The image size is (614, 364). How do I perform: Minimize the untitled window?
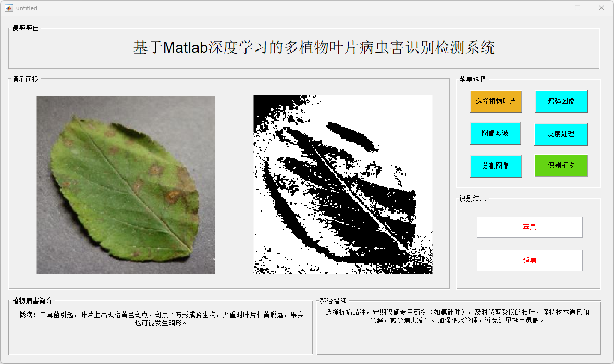tap(554, 8)
